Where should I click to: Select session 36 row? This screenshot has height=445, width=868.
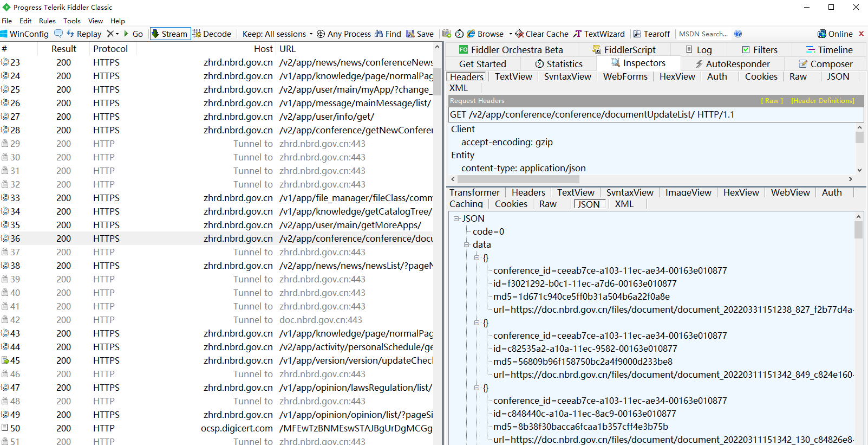tap(217, 238)
